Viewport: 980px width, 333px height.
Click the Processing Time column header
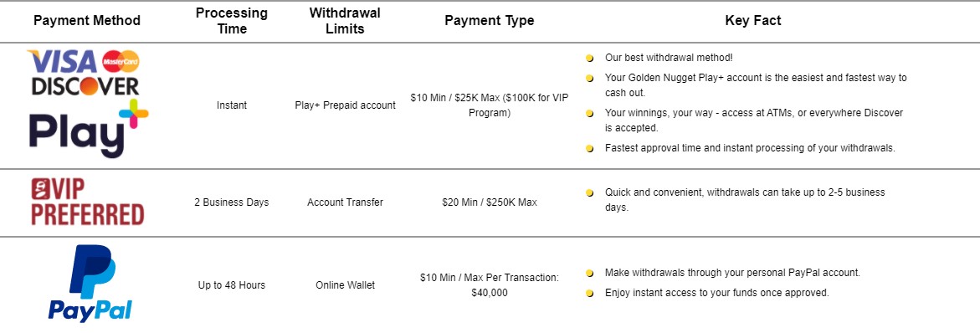232,21
